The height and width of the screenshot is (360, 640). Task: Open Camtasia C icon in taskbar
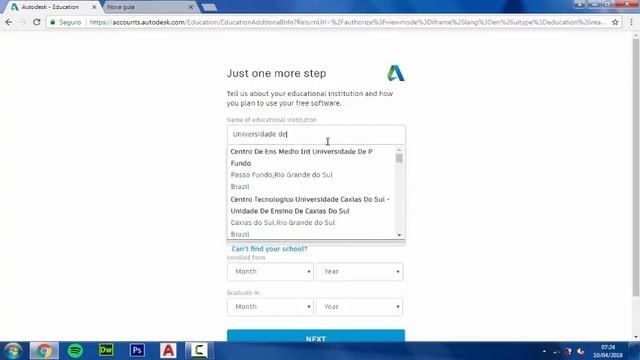pos(199,350)
